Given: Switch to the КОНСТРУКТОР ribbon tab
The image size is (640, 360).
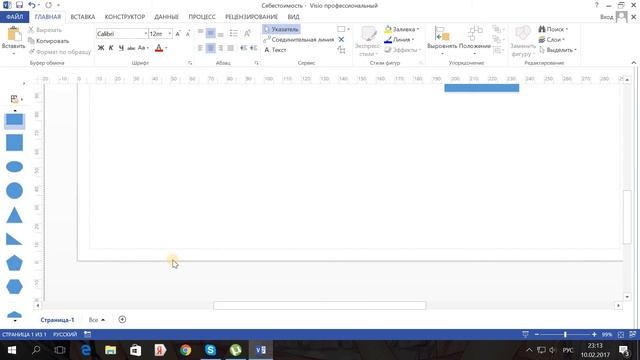Looking at the screenshot, I should tap(124, 17).
